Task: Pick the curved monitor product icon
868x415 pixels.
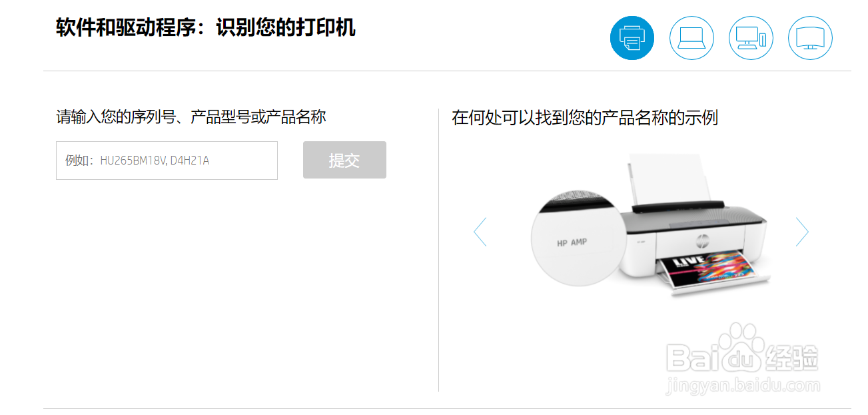Action: (810, 38)
